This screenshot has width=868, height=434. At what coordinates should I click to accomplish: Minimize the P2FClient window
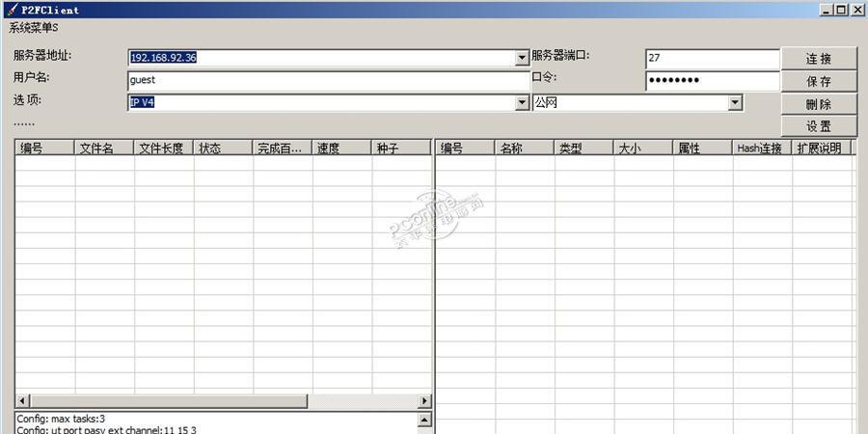pyautogui.click(x=827, y=10)
